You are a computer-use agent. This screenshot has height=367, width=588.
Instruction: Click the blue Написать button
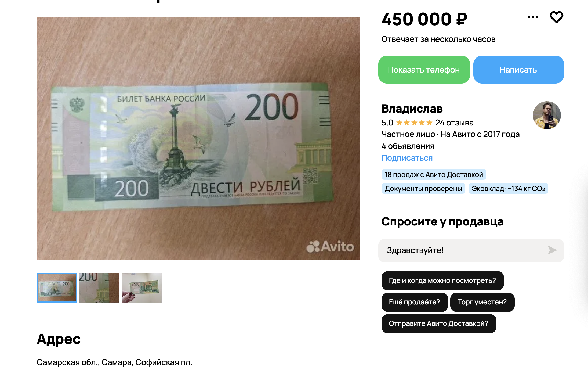[x=518, y=70]
